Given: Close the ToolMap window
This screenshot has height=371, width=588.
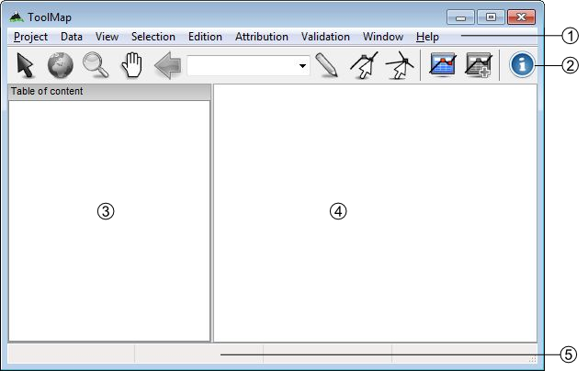Looking at the screenshot, I should (x=521, y=17).
